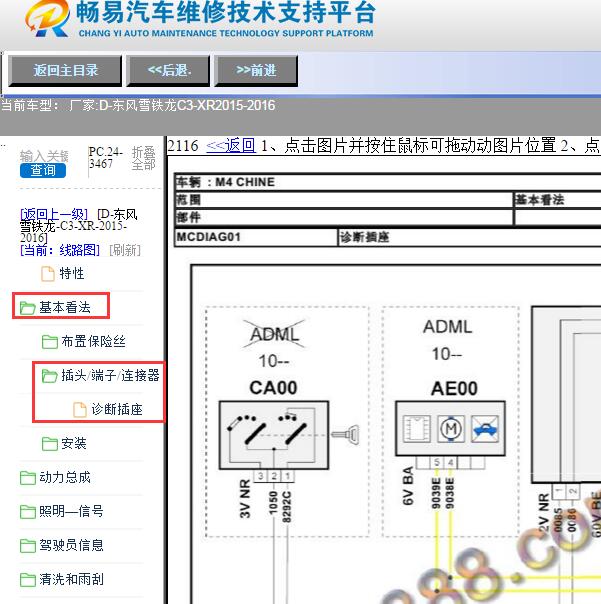The width and height of the screenshot is (601, 604).
Task: Click the MCDIAG01 table cell
Action: [256, 237]
